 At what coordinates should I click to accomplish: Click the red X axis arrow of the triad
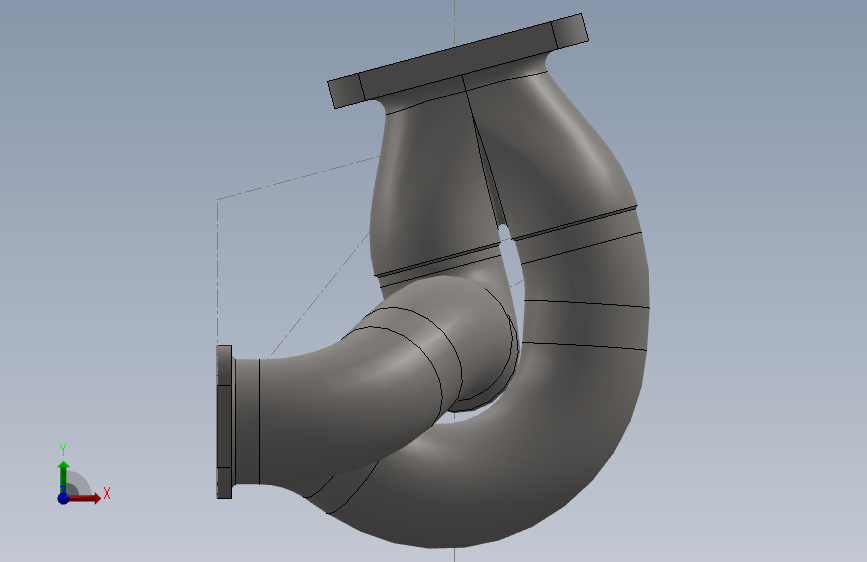[x=84, y=498]
